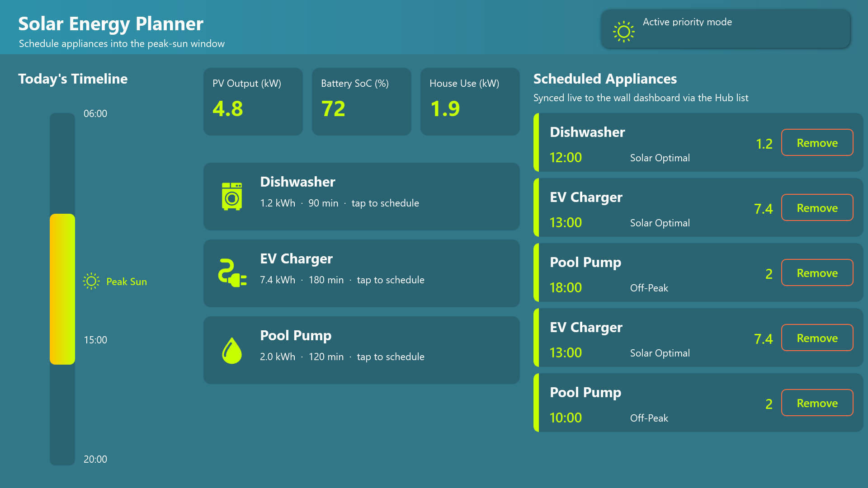Click the Peak Sun icon on the timeline
The width and height of the screenshot is (868, 488).
tap(91, 281)
